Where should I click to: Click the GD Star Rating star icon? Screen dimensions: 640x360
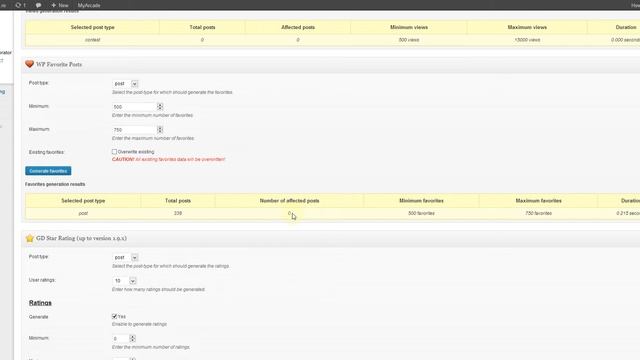[29, 238]
